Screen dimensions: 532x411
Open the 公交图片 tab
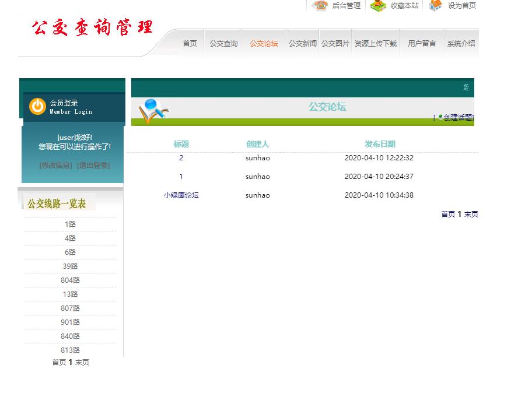[x=335, y=42]
